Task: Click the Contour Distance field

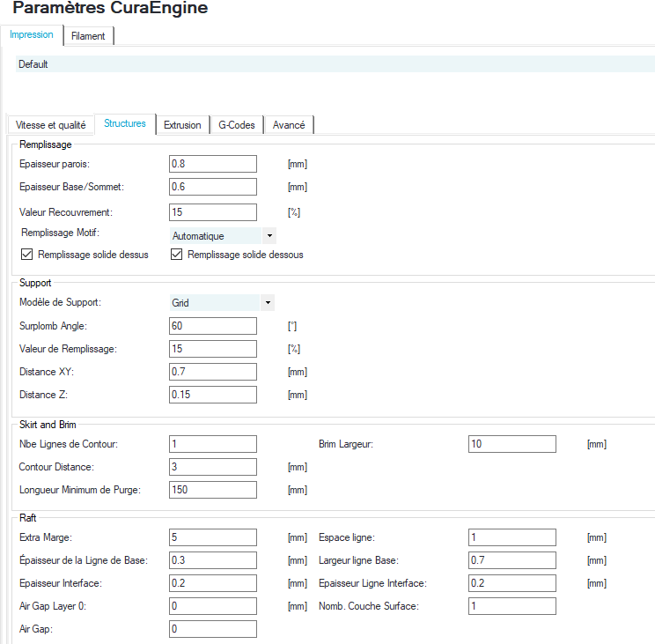Action: [213, 467]
